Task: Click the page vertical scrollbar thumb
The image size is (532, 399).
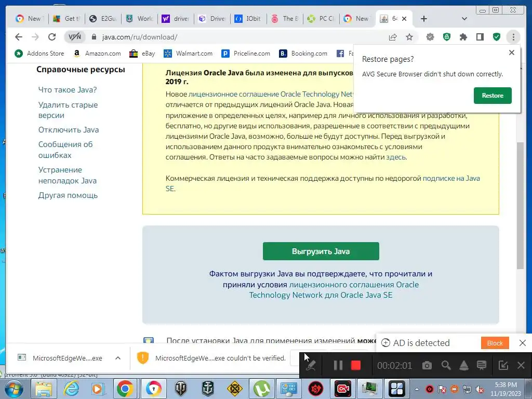Action: point(520,206)
